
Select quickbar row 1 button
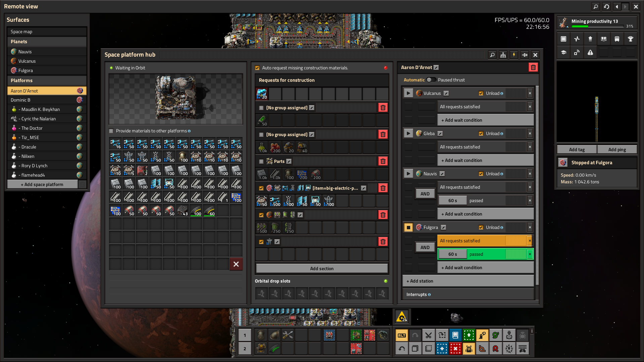coord(245,335)
